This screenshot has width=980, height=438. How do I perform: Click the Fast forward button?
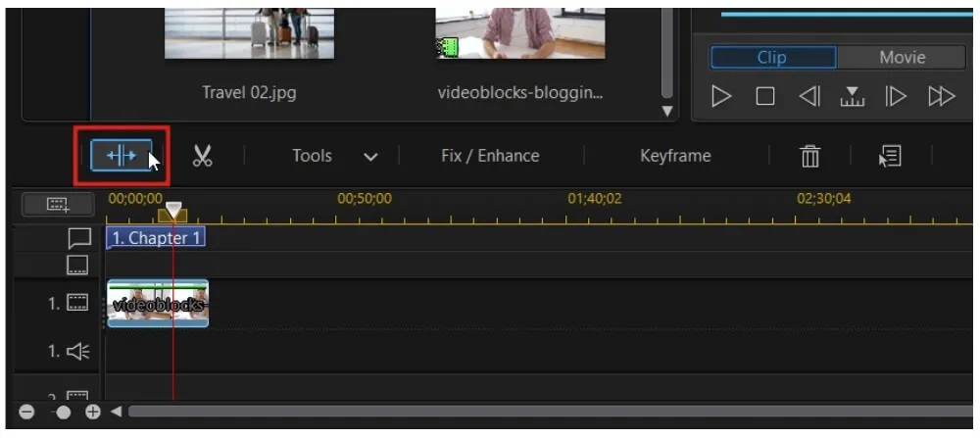point(941,96)
